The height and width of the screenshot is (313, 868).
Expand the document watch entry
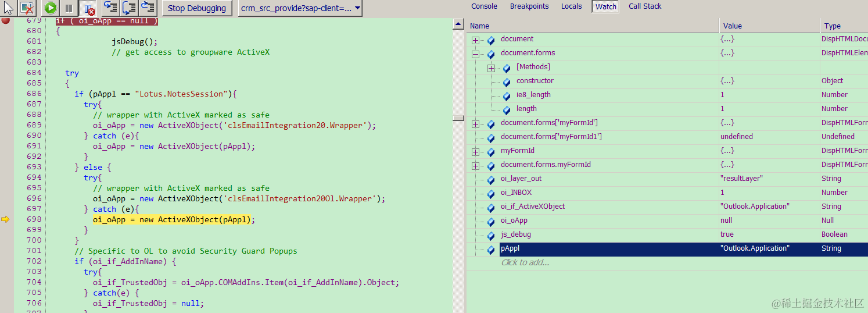click(475, 40)
